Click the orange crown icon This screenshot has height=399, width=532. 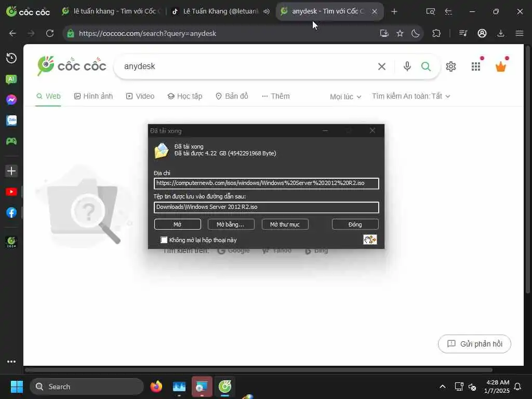pos(501,66)
